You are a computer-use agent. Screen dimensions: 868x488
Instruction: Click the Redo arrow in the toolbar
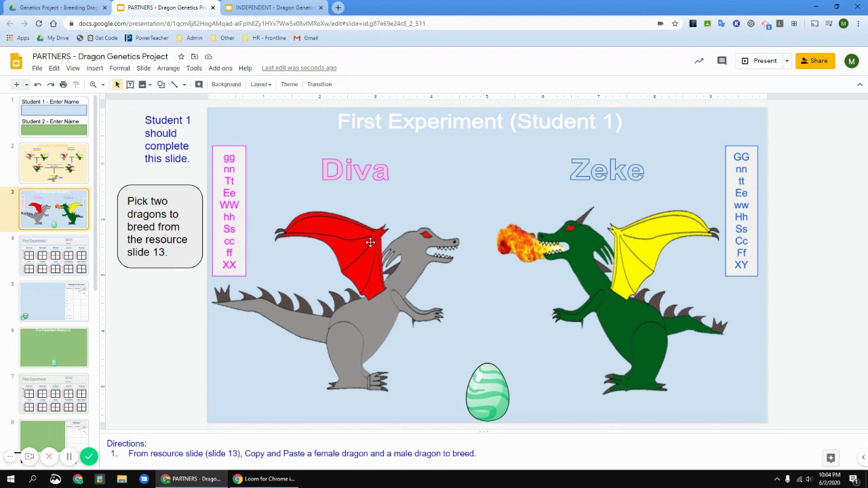(x=51, y=84)
